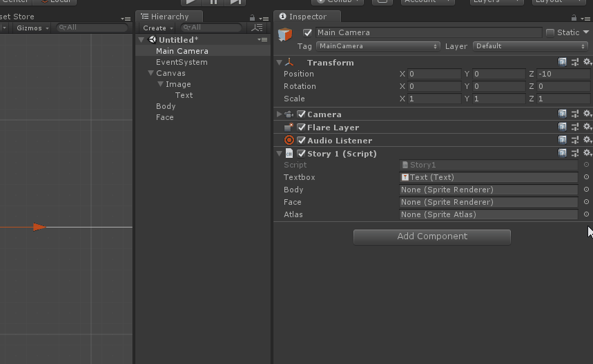Open the Static options dropdown arrow
The width and height of the screenshot is (593, 364).
pos(586,32)
